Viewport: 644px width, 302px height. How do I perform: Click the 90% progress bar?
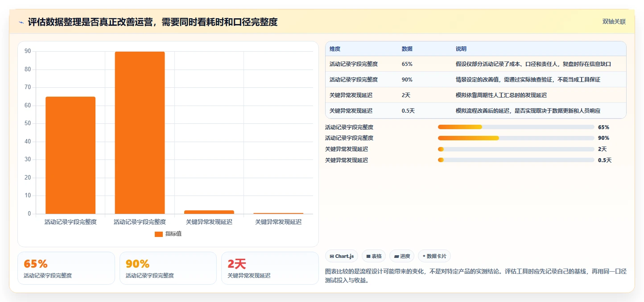pos(516,138)
